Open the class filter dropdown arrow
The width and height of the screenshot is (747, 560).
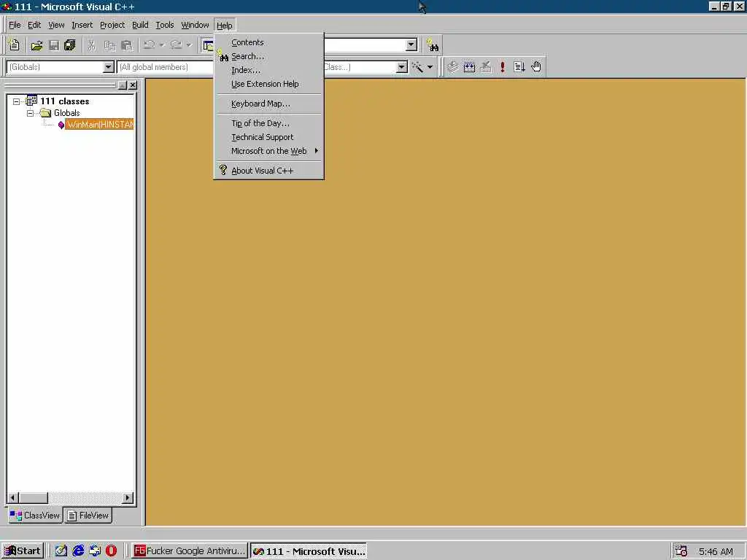[x=402, y=67]
